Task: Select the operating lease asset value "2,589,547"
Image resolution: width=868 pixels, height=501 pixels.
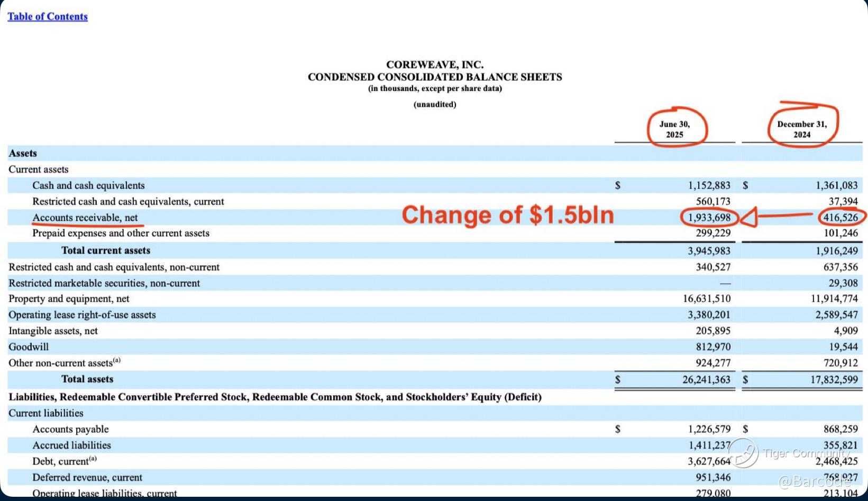Action: [837, 315]
